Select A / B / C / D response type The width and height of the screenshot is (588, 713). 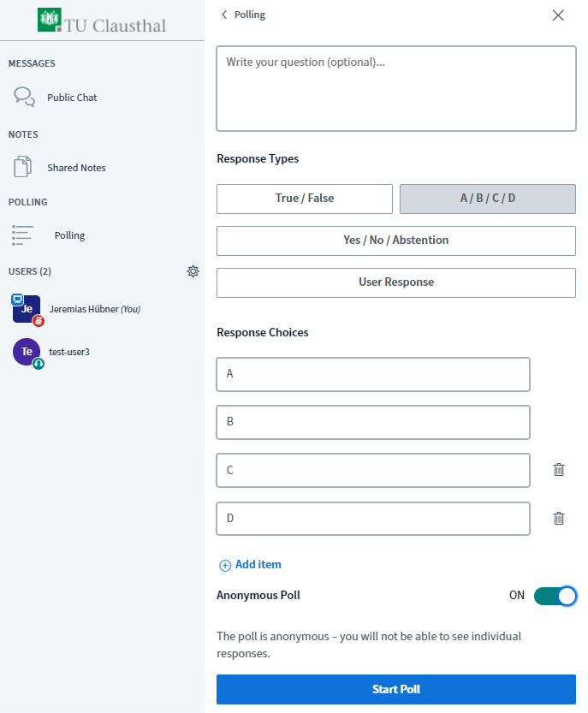(x=488, y=199)
